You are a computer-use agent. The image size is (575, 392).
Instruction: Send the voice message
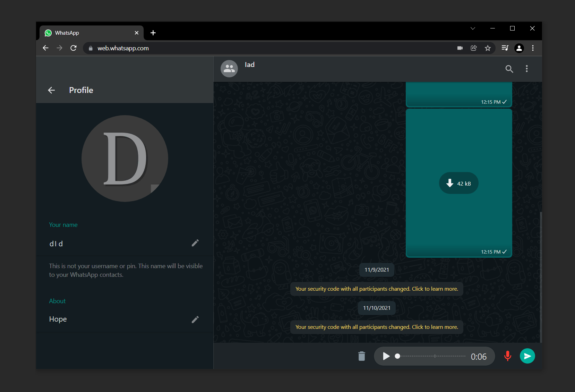527,356
